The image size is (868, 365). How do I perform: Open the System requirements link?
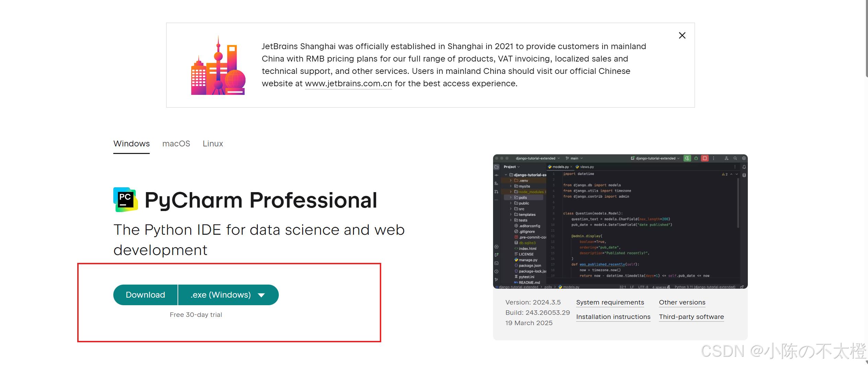pos(610,302)
